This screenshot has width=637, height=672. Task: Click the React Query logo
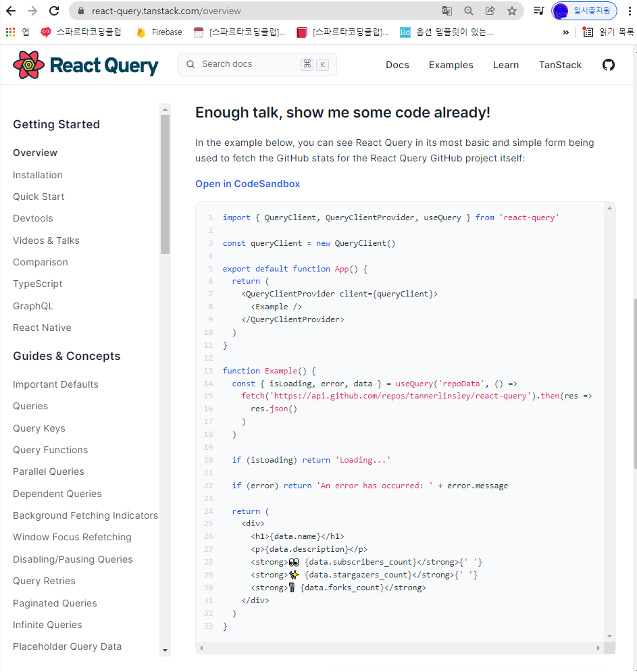tap(86, 65)
